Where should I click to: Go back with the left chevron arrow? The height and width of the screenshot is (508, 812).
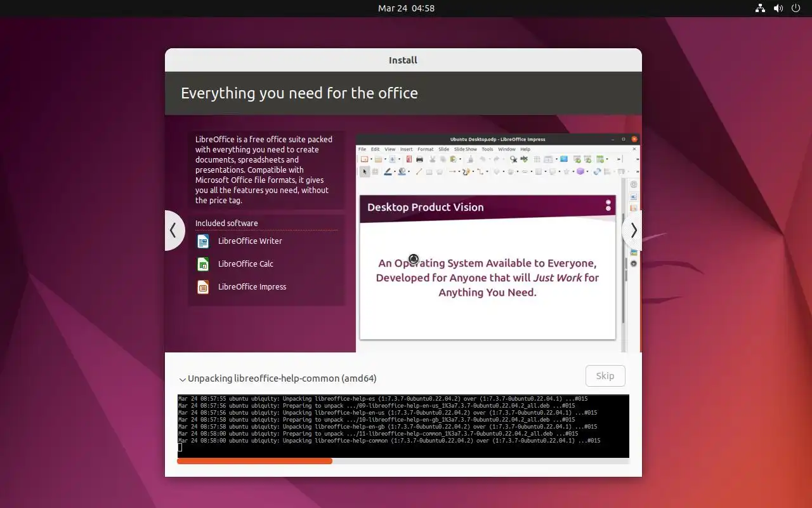point(174,231)
